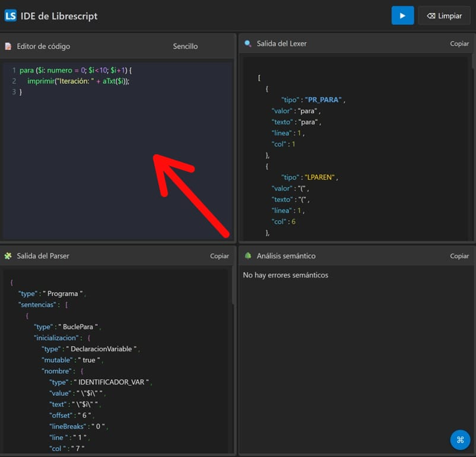This screenshot has height=457, width=476.
Task: Click the Salida del Lexer magnifier icon
Action: [x=247, y=43]
